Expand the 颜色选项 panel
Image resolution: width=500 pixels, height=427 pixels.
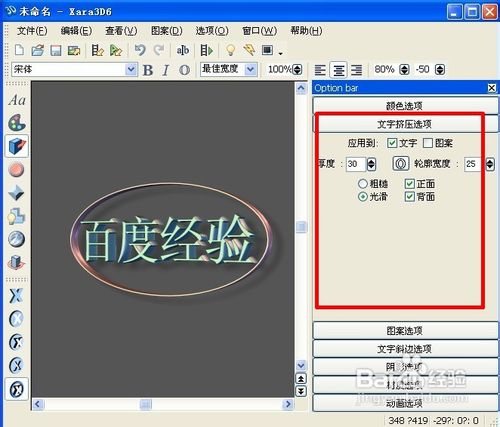(405, 106)
